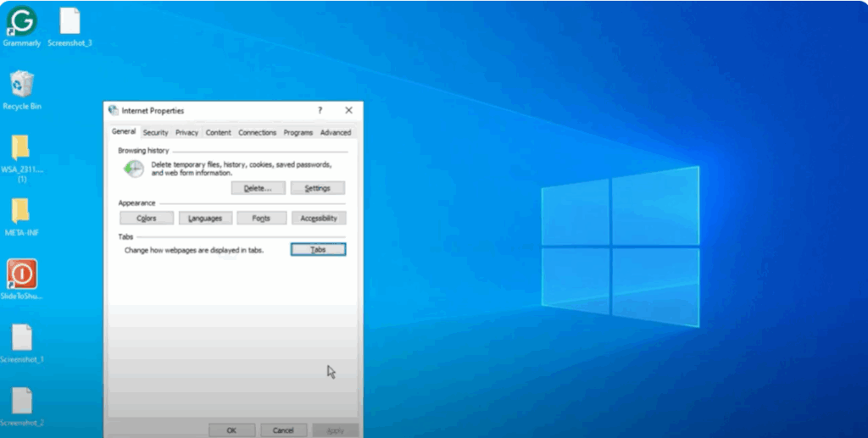868x438 pixels.
Task: Launch the SlideToShutdown shortcut icon
Action: coord(21,274)
